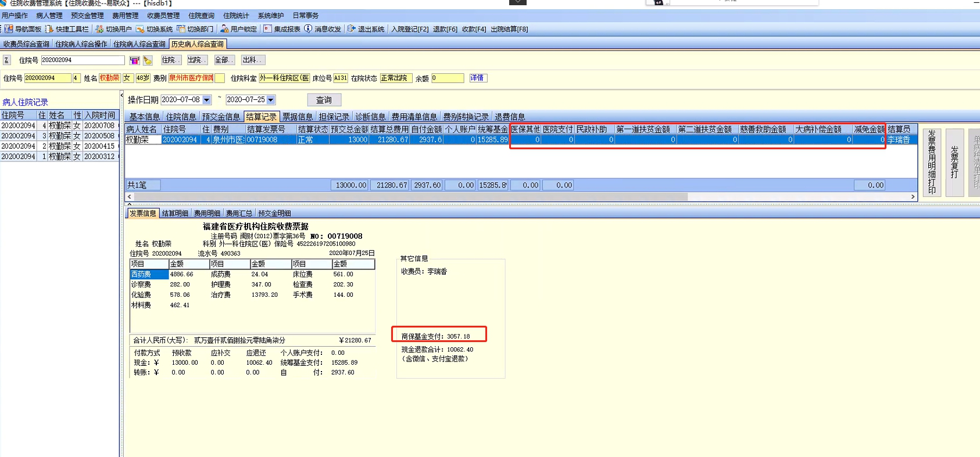Open the 担保记录 tab

pos(334,117)
